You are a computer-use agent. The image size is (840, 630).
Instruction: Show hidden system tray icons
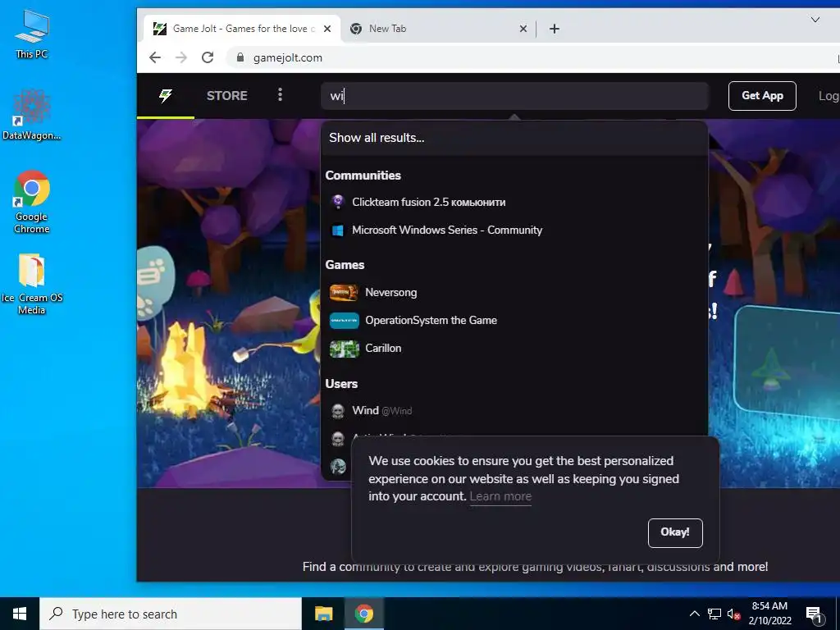[694, 614]
